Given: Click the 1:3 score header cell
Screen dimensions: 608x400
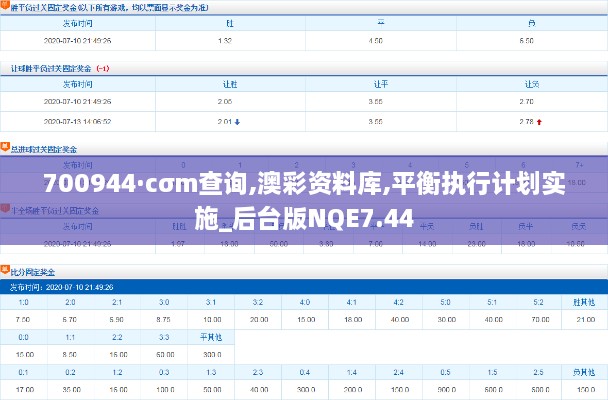Looking at the screenshot, I should pyautogui.click(x=211, y=372).
